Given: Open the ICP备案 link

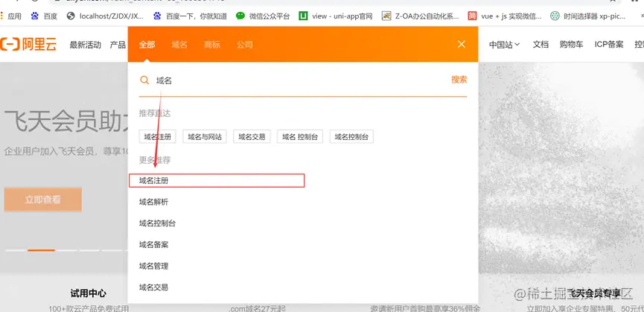Looking at the screenshot, I should [x=609, y=45].
